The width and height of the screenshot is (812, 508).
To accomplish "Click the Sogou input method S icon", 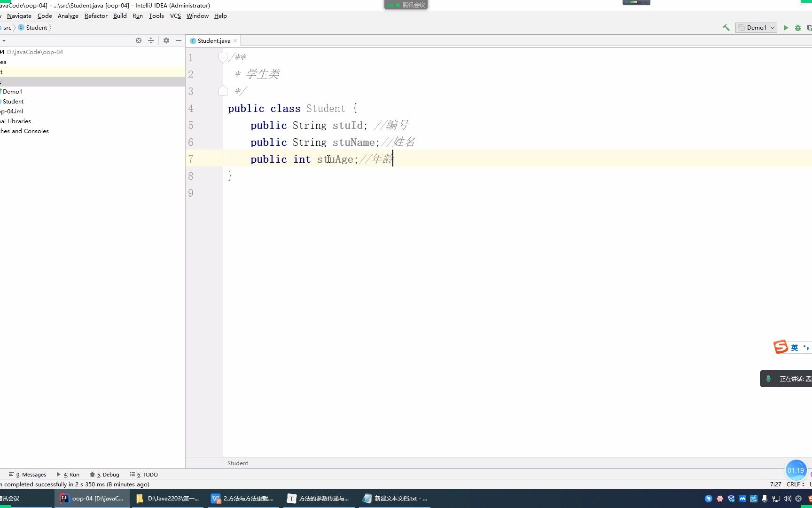I will 781,347.
